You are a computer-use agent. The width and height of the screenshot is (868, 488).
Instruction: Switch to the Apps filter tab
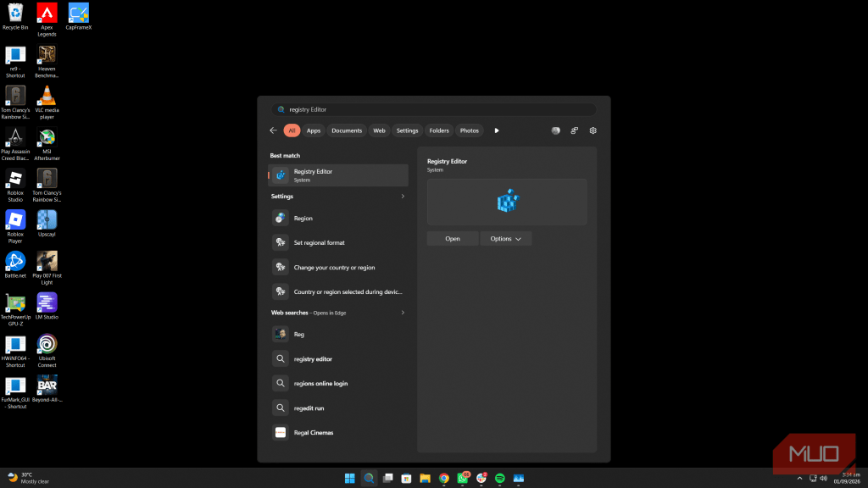coord(314,130)
